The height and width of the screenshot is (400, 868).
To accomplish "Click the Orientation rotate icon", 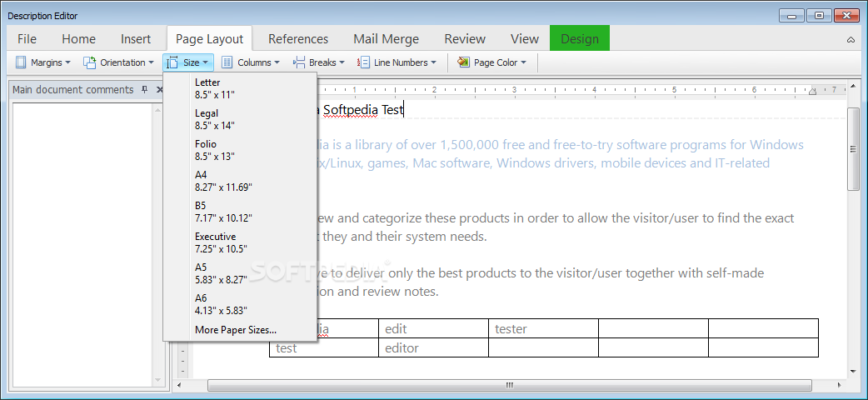I will coord(90,62).
